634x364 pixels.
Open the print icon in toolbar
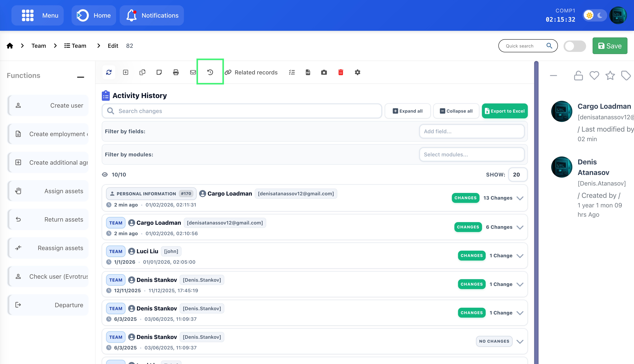tap(176, 72)
